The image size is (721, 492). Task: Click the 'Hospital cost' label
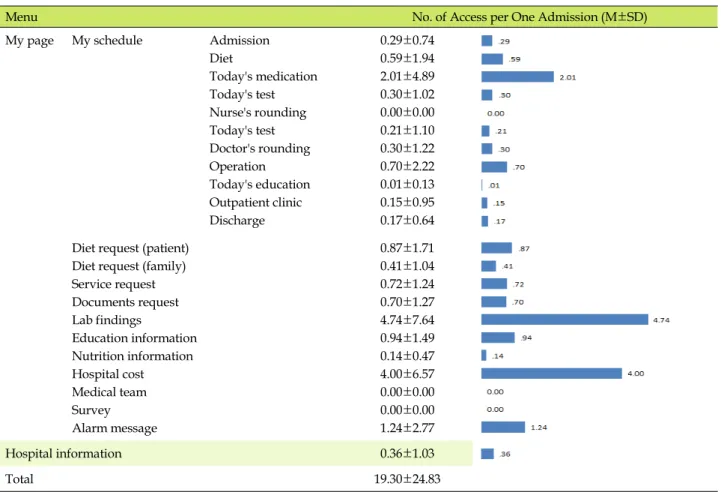click(108, 374)
